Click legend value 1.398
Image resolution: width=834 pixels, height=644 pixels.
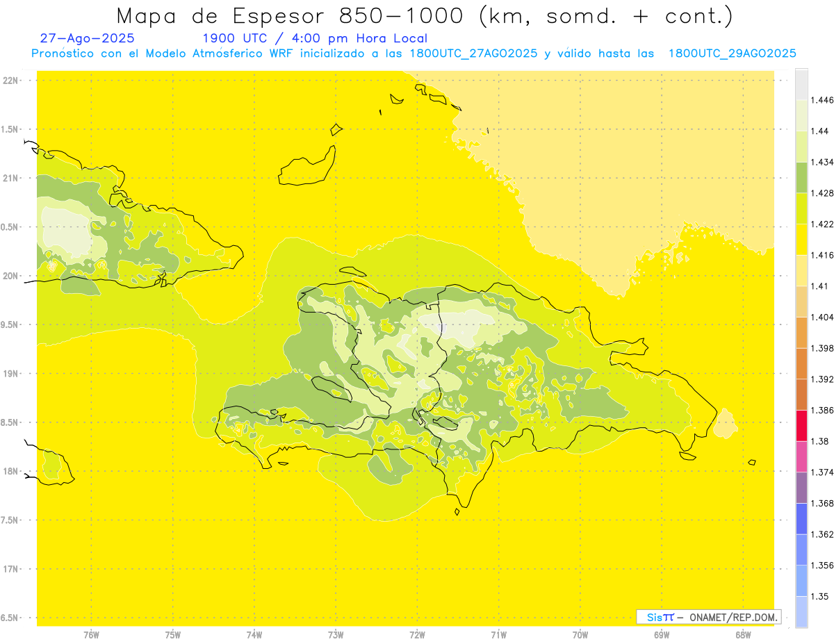click(x=823, y=348)
